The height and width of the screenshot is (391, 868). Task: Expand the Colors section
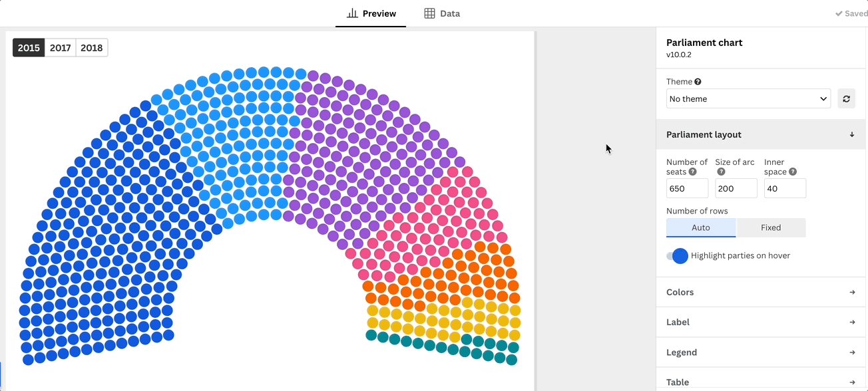[x=761, y=292]
